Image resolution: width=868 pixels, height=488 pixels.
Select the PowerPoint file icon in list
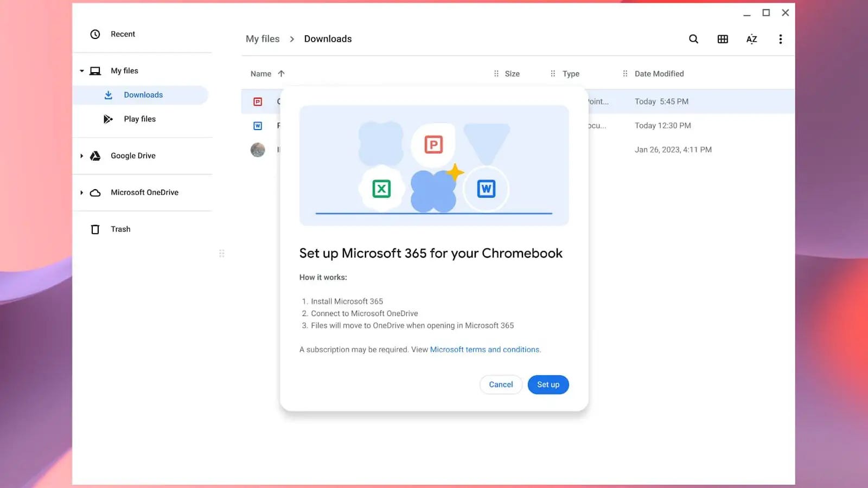(258, 101)
